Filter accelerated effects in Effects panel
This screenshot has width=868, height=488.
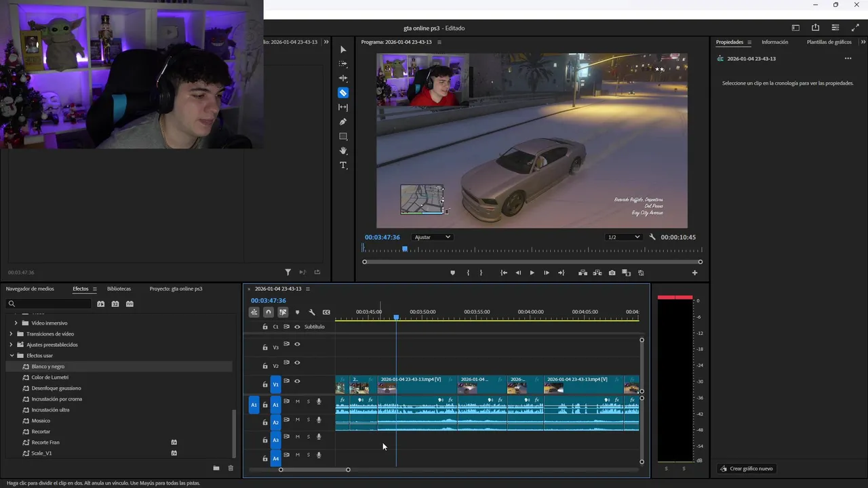pyautogui.click(x=100, y=304)
